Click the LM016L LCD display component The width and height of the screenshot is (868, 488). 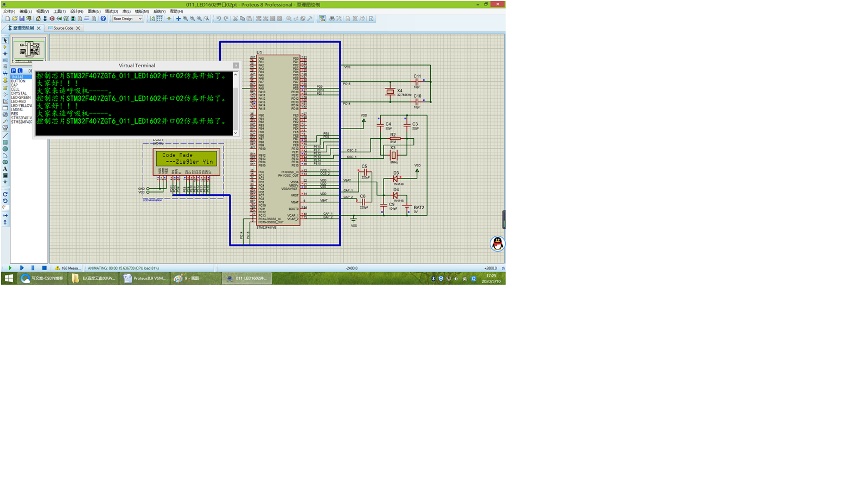187,162
